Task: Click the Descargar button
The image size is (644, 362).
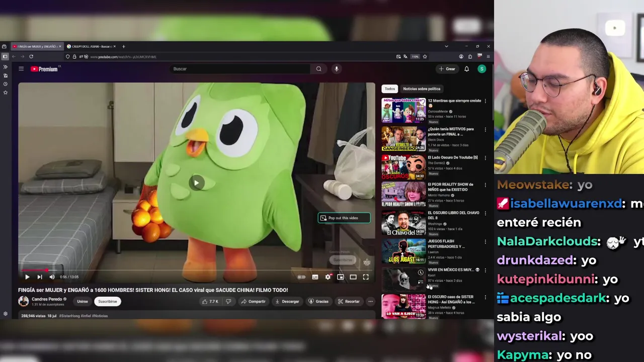Action: (287, 302)
